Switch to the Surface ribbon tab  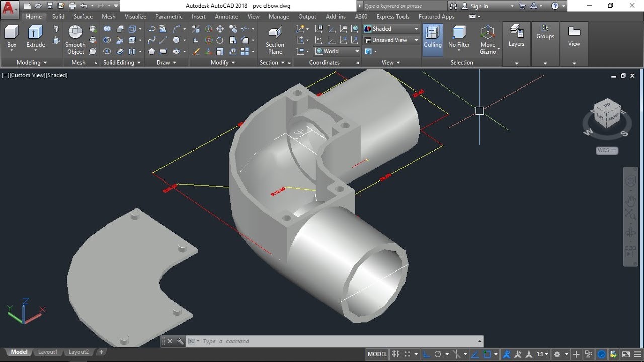coord(83,16)
